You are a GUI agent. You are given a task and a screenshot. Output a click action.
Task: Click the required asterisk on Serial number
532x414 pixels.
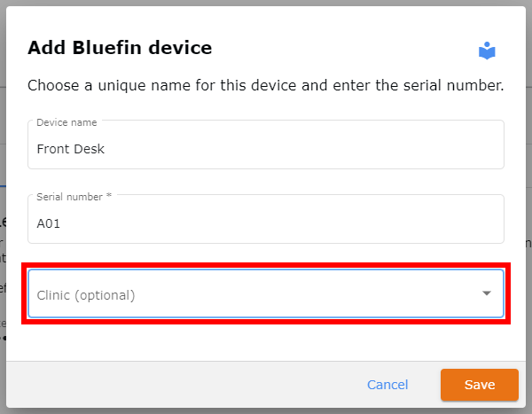[x=109, y=195]
